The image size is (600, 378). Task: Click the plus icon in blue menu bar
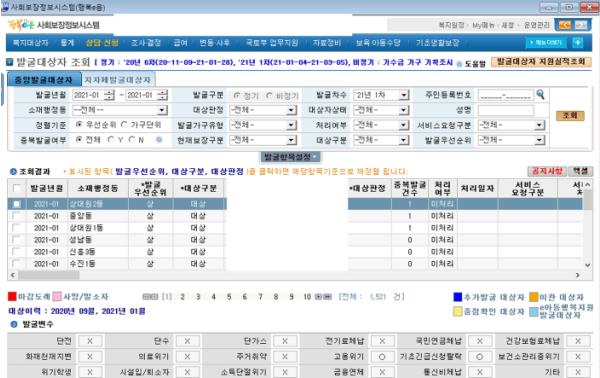point(578,42)
